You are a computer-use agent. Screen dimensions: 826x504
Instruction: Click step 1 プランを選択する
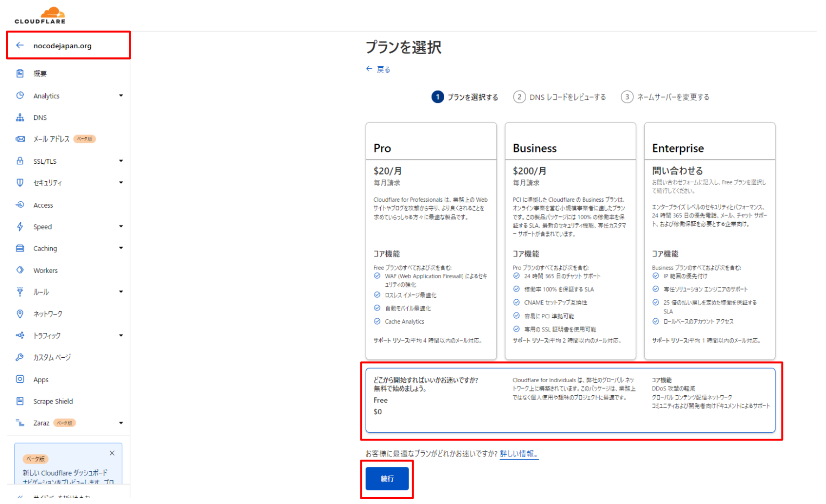tap(465, 97)
